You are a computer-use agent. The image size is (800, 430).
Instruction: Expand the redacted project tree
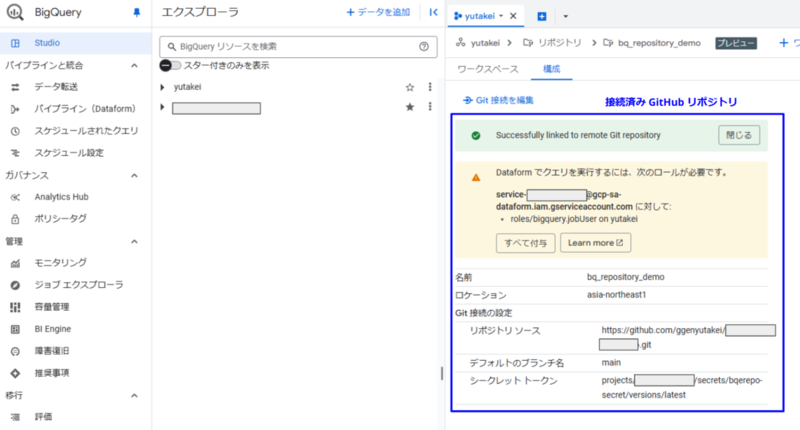pos(162,107)
